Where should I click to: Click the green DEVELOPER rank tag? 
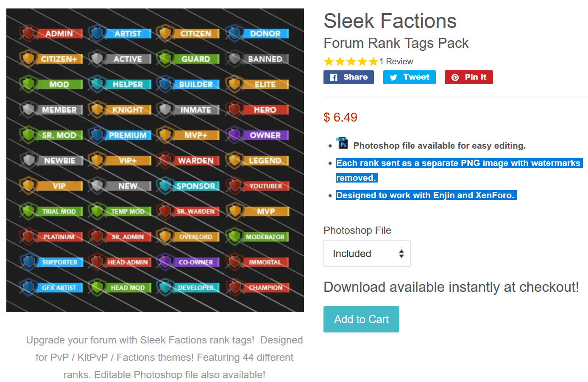[188, 288]
